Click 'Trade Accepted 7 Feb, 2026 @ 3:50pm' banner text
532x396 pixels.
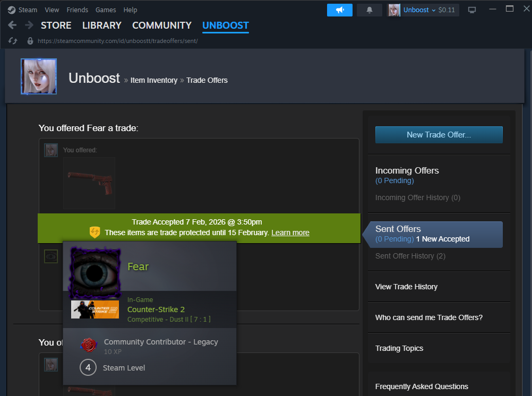click(197, 222)
